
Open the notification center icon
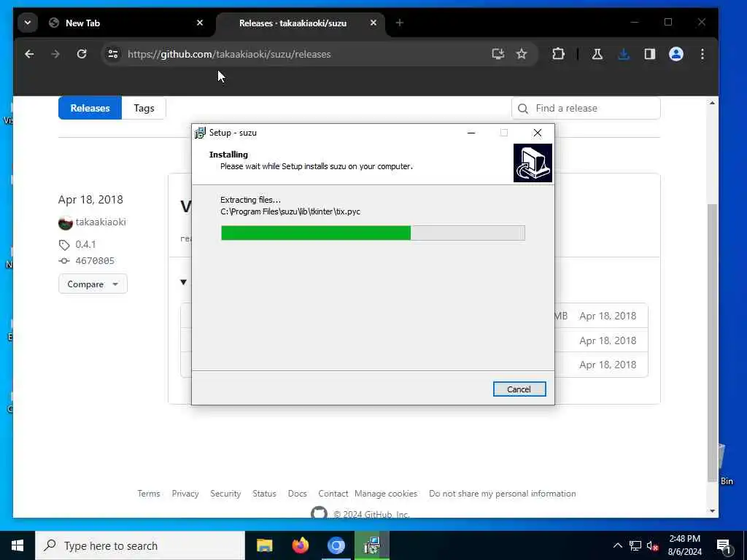click(724, 545)
